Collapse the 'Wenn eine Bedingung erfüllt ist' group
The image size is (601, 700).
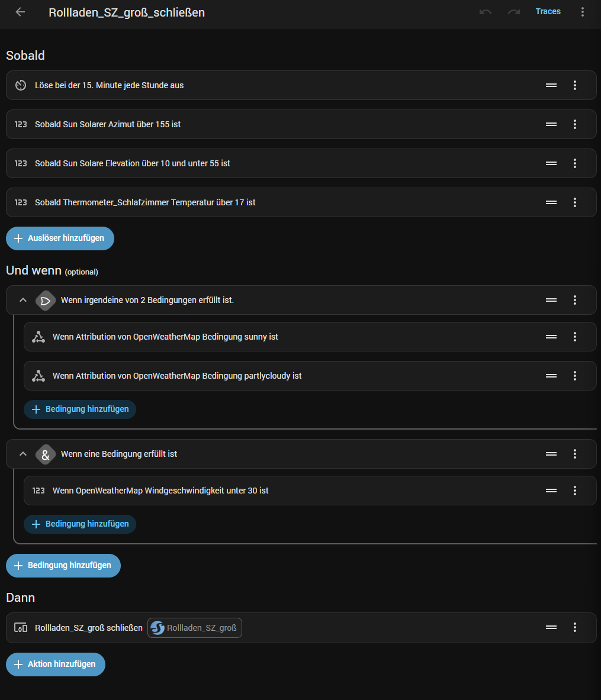(x=23, y=454)
